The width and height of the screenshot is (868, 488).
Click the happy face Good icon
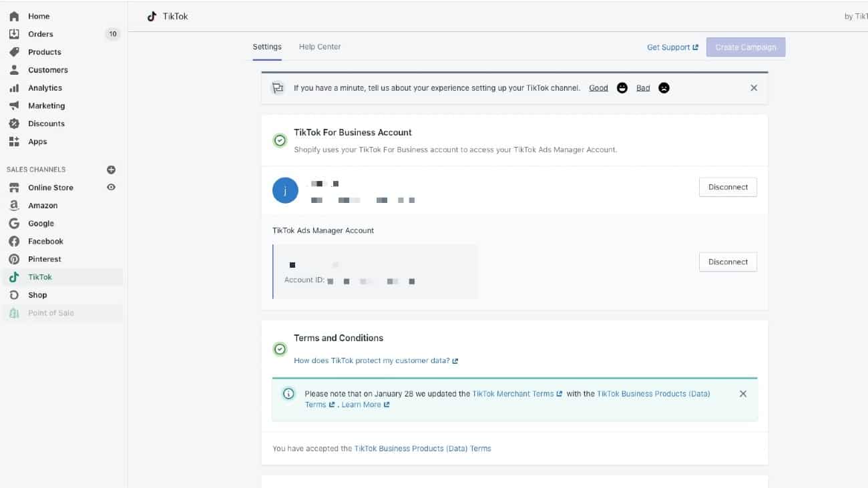[x=622, y=88]
